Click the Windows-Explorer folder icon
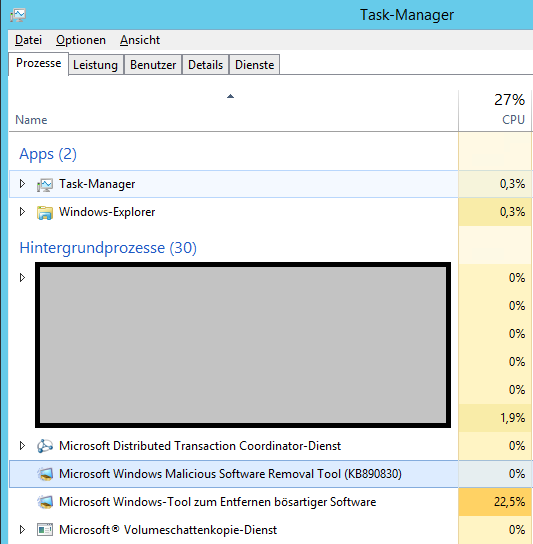Screen dimensions: 533x544 pyautogui.click(x=45, y=213)
